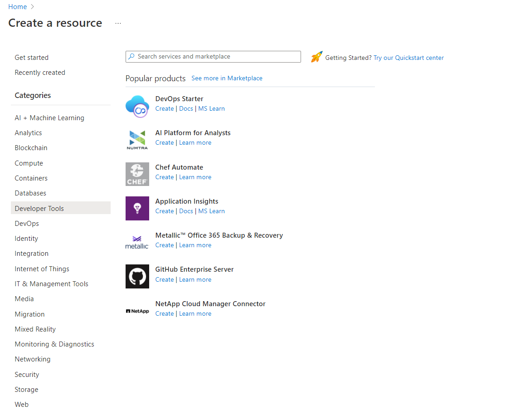Image resolution: width=525 pixels, height=420 pixels.
Task: Open MS Learn link for Application Insights
Action: pyautogui.click(x=212, y=211)
